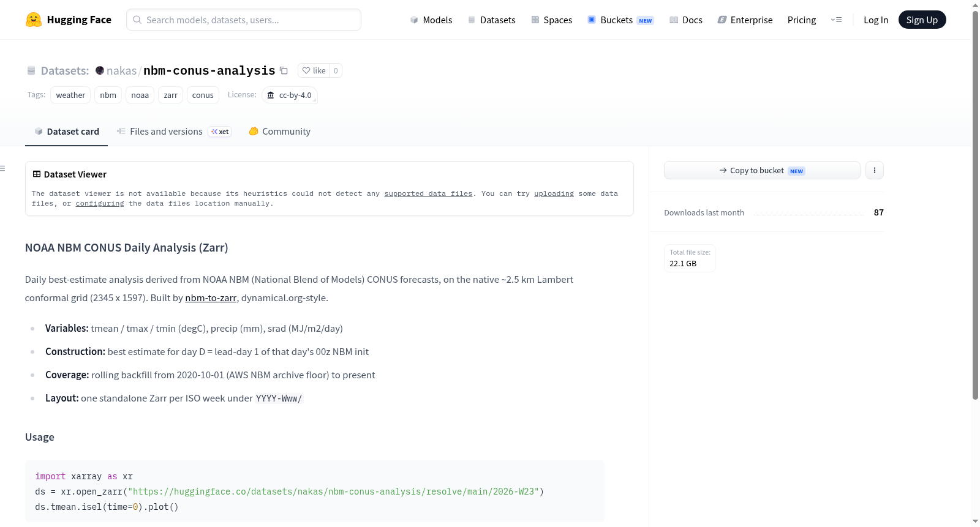980x527 pixels.
Task: Click the Total file size 22.1 GB value
Action: click(x=683, y=264)
